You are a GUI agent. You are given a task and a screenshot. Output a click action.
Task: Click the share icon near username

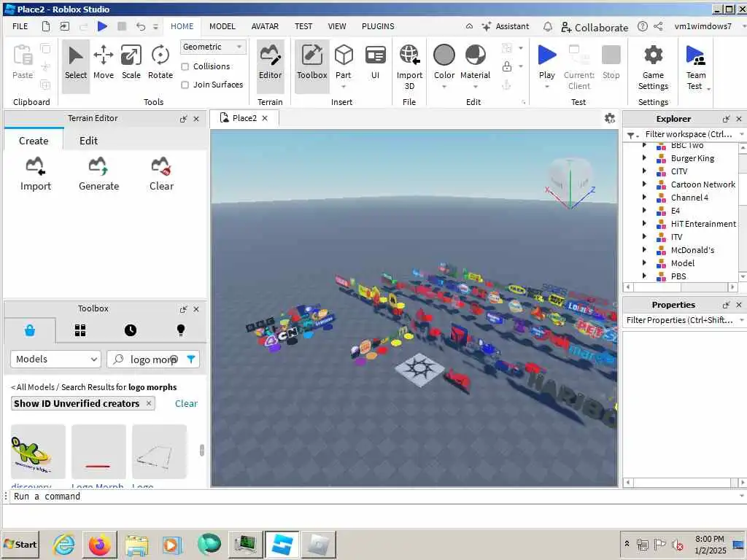click(x=658, y=26)
